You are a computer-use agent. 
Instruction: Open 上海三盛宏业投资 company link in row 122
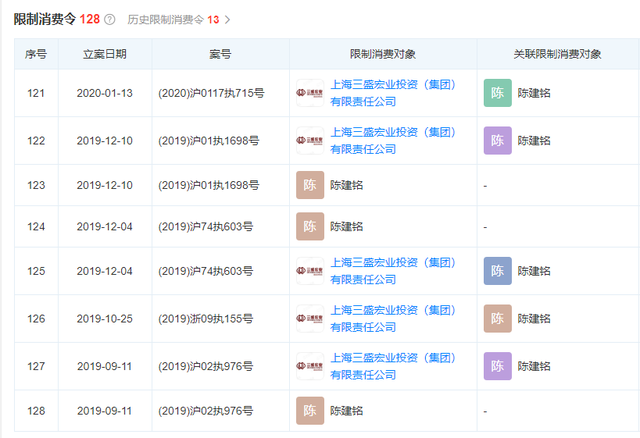pos(393,140)
